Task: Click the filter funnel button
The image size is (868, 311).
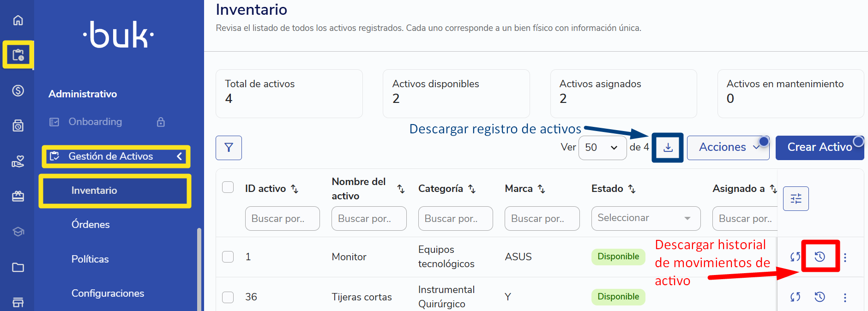Action: pyautogui.click(x=229, y=148)
